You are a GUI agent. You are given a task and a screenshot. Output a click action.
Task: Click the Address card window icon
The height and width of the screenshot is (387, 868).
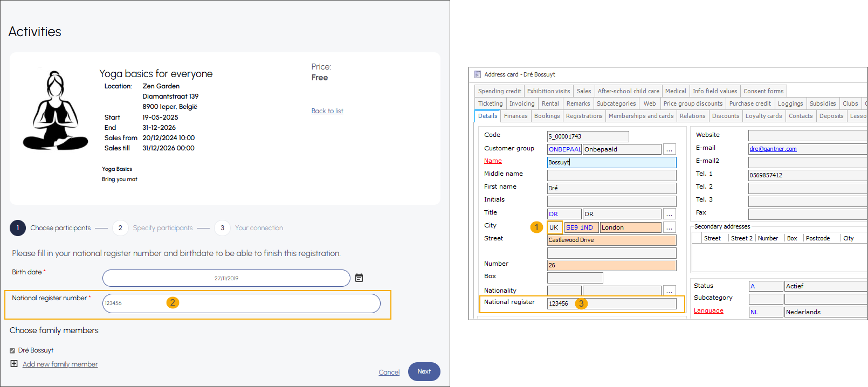(477, 74)
